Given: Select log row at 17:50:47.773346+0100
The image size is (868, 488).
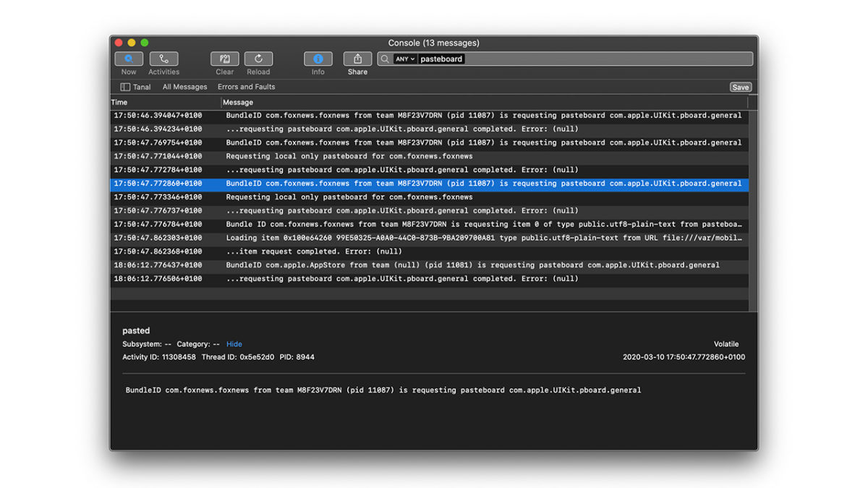Looking at the screenshot, I should coord(430,197).
